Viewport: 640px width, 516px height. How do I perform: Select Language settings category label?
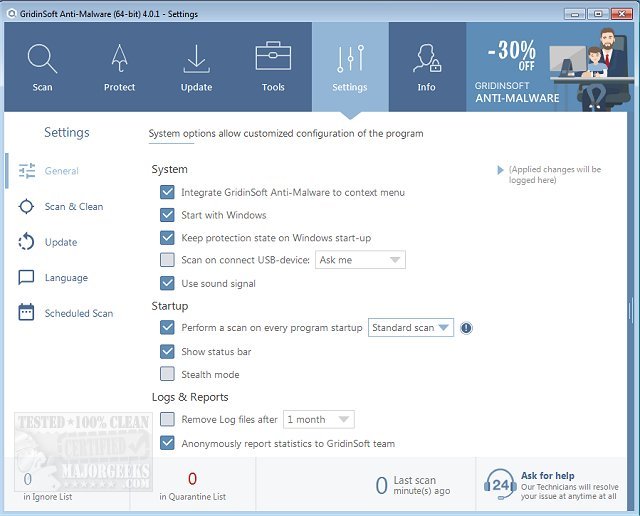[x=66, y=278]
